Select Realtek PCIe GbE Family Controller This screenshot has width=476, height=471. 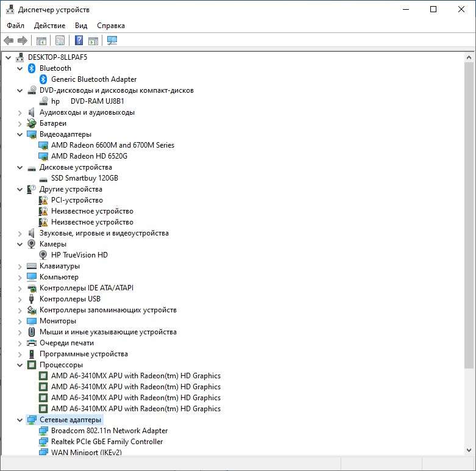pyautogui.click(x=107, y=442)
